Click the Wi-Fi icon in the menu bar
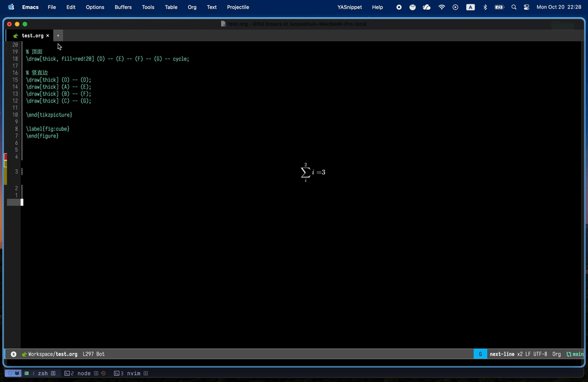The height and width of the screenshot is (382, 588). click(442, 7)
